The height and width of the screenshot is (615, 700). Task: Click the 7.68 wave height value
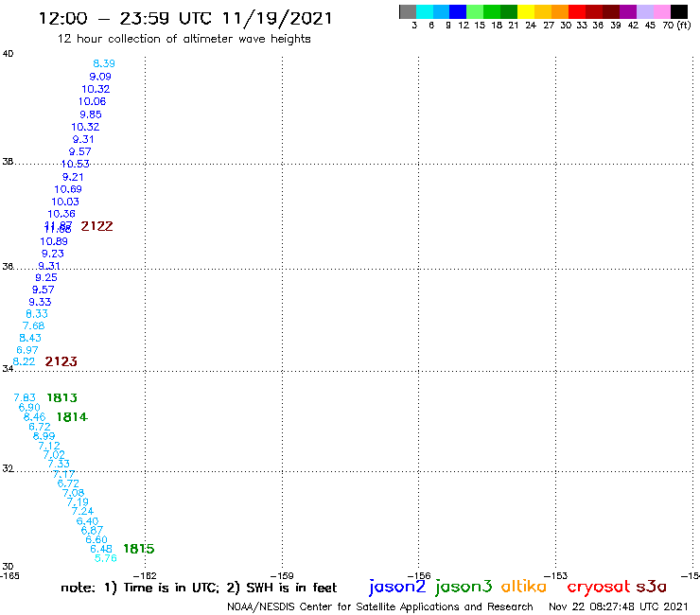click(x=34, y=326)
